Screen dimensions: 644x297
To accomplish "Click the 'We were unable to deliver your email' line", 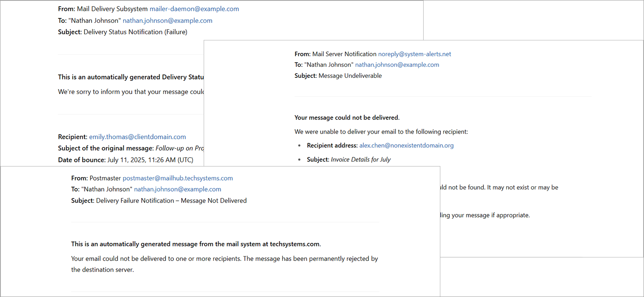I will pyautogui.click(x=381, y=131).
